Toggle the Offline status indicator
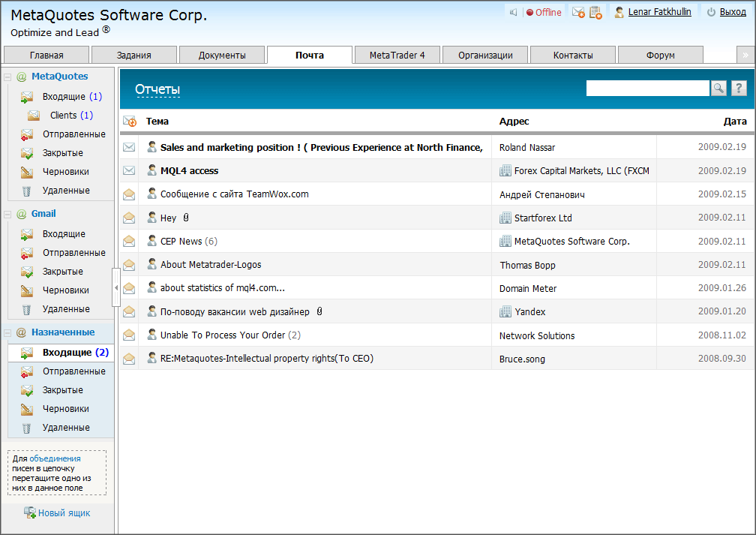 [x=544, y=12]
